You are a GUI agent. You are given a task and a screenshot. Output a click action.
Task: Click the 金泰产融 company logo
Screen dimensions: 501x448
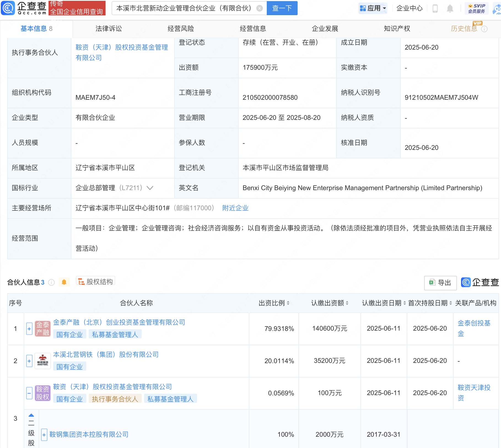43,329
